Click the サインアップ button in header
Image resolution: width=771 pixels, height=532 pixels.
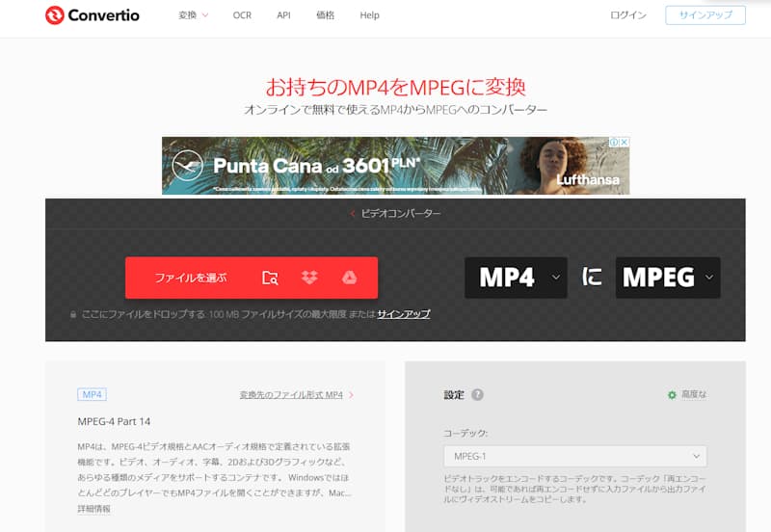tap(705, 15)
